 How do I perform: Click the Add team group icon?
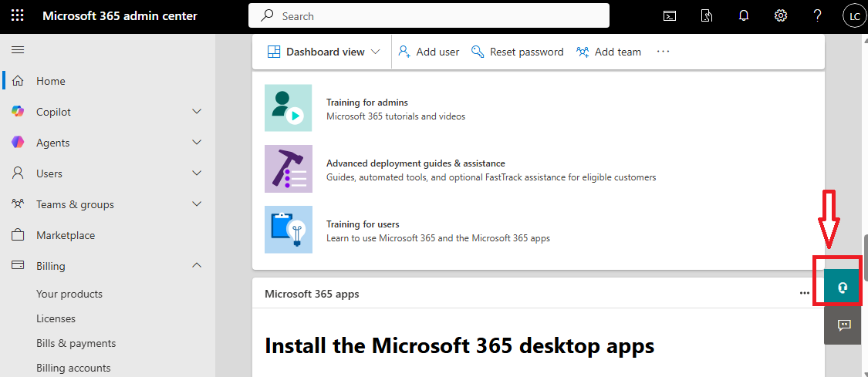pos(583,52)
